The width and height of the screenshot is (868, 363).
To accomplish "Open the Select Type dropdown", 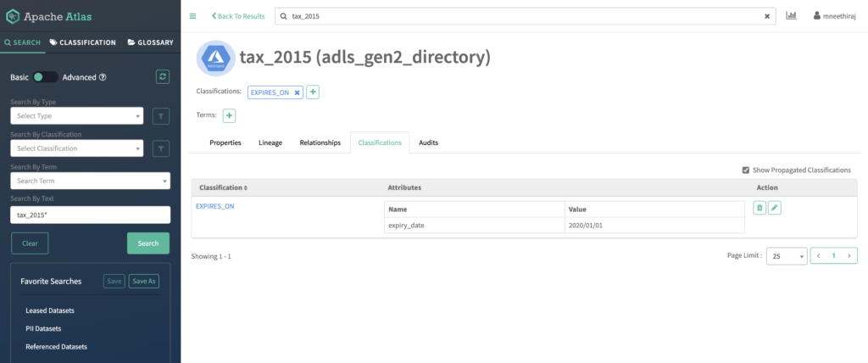I will pyautogui.click(x=77, y=116).
